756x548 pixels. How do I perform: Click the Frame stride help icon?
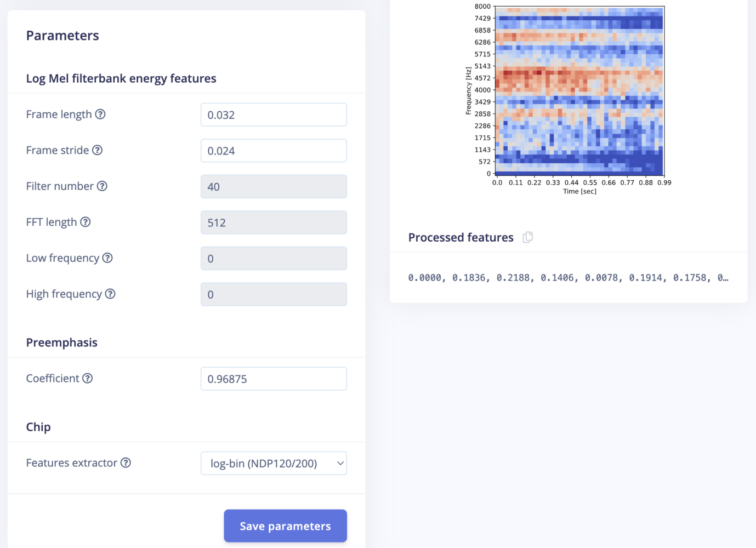click(97, 150)
